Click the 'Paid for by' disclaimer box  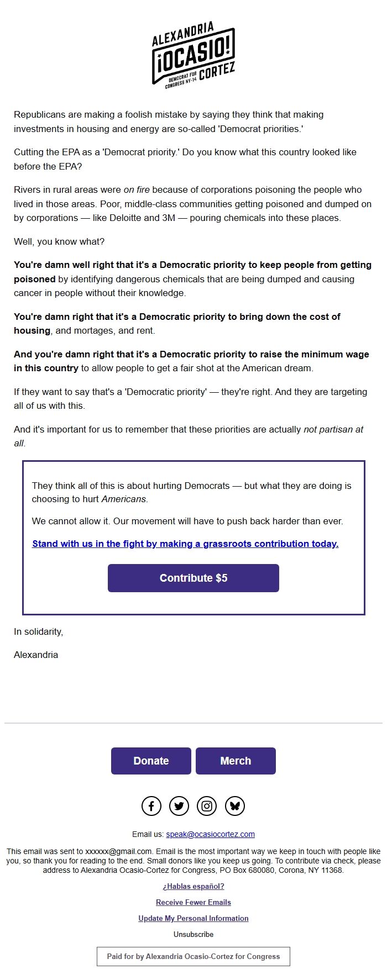pyautogui.click(x=193, y=956)
